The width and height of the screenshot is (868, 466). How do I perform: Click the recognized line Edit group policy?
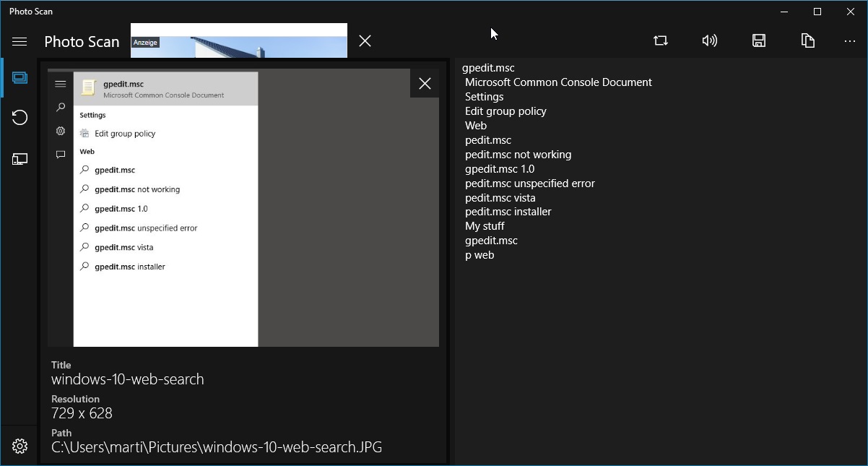pos(505,111)
